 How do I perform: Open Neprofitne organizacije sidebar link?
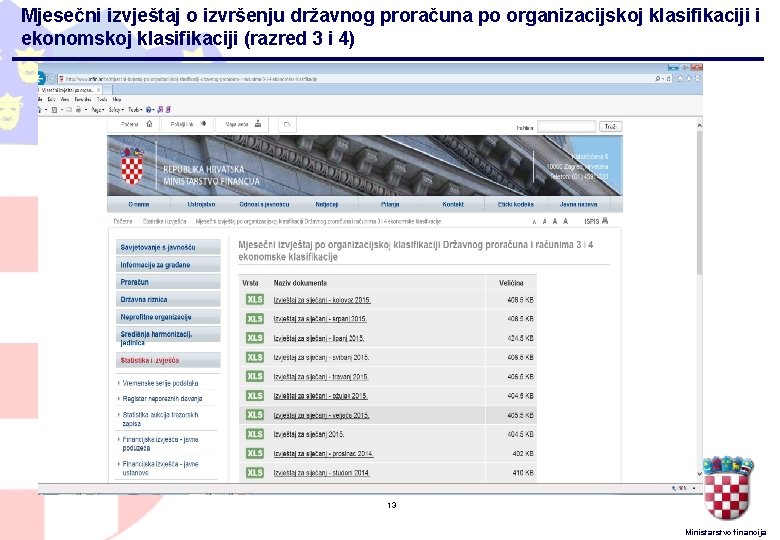[168, 317]
